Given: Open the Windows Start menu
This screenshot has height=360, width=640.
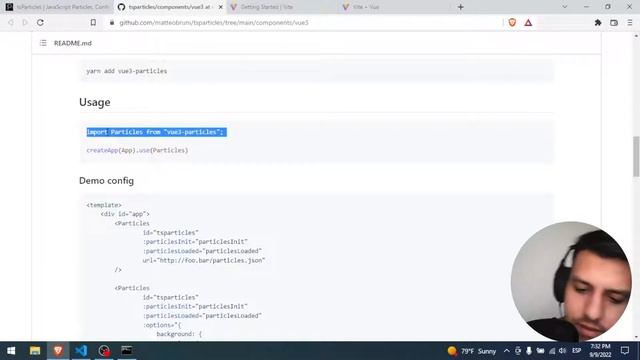Looking at the screenshot, I should pos(11,351).
